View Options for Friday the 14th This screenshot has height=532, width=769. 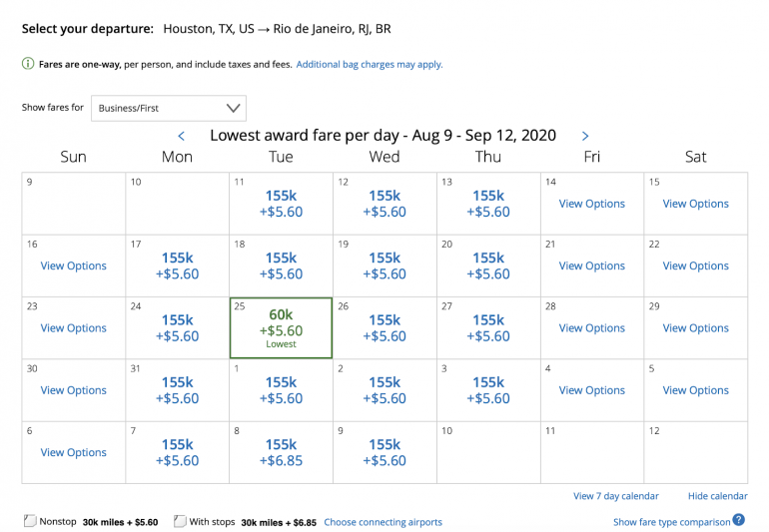coord(592,204)
